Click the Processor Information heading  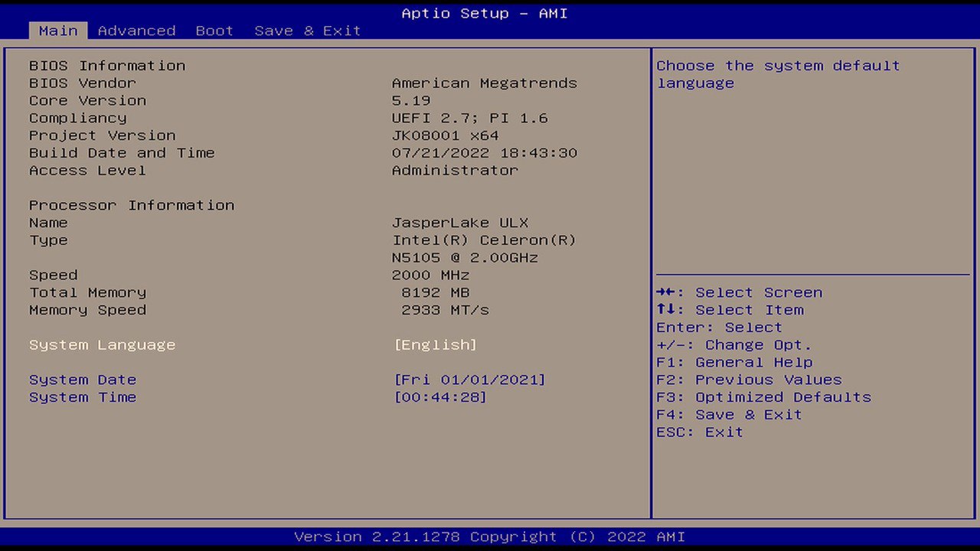(x=132, y=205)
